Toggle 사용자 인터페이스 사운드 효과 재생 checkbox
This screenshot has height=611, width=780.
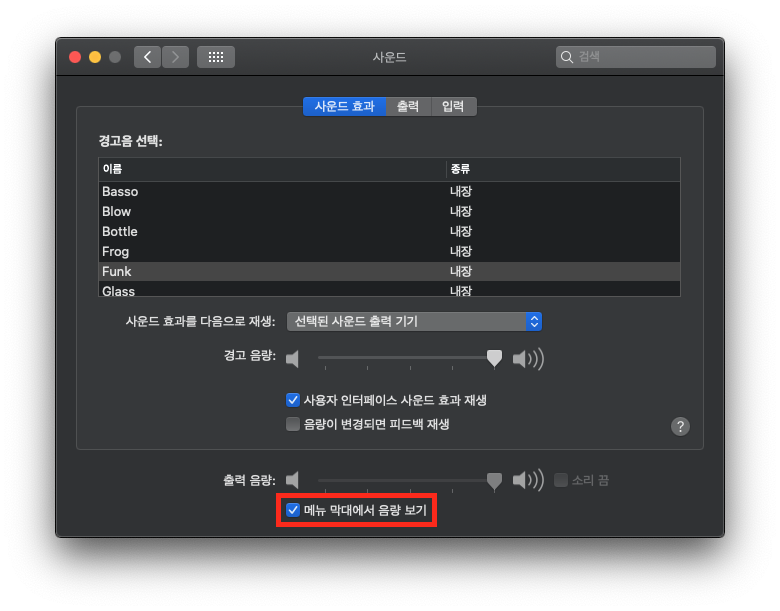293,400
